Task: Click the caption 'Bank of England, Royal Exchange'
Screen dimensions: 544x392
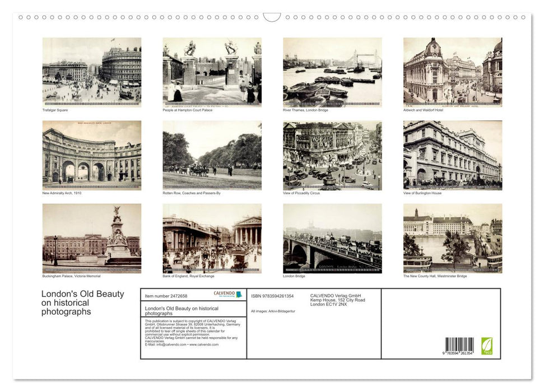Action: point(188,276)
